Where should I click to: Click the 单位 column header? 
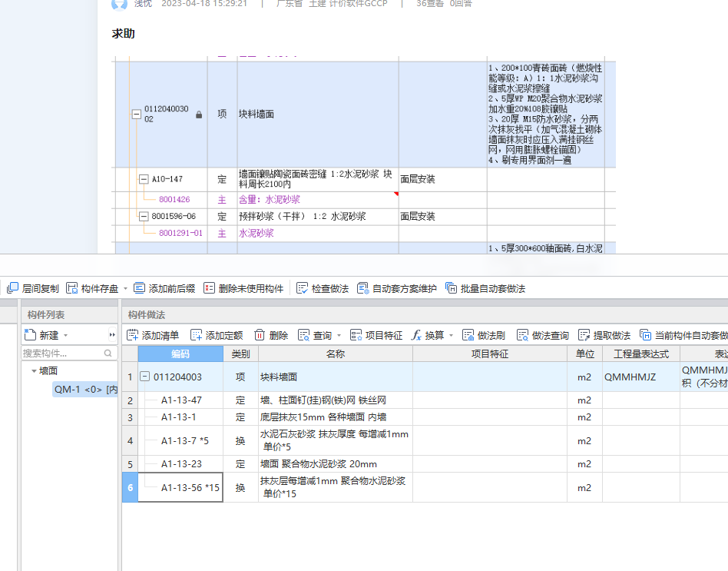tap(584, 354)
